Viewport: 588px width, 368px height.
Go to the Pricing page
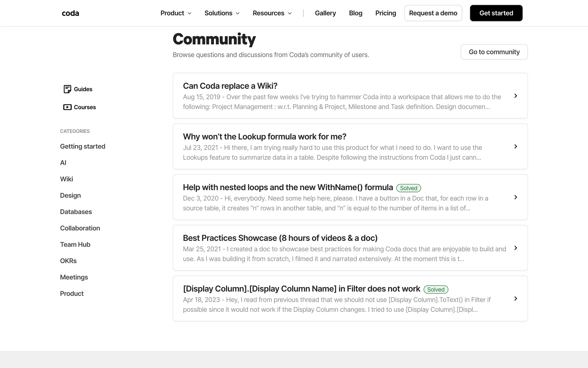pos(386,13)
